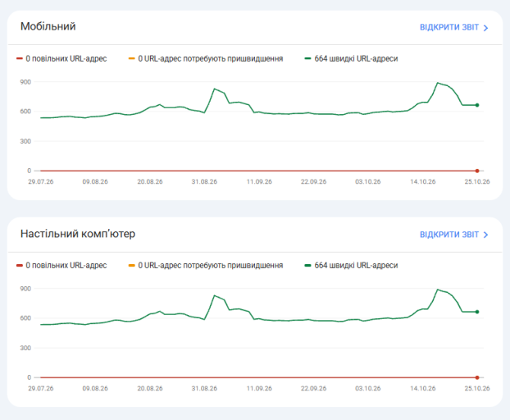Viewport: 510px width, 420px height.
Task: Click the 31.08.26 date label in the Мобільний chart
Action: click(x=204, y=181)
